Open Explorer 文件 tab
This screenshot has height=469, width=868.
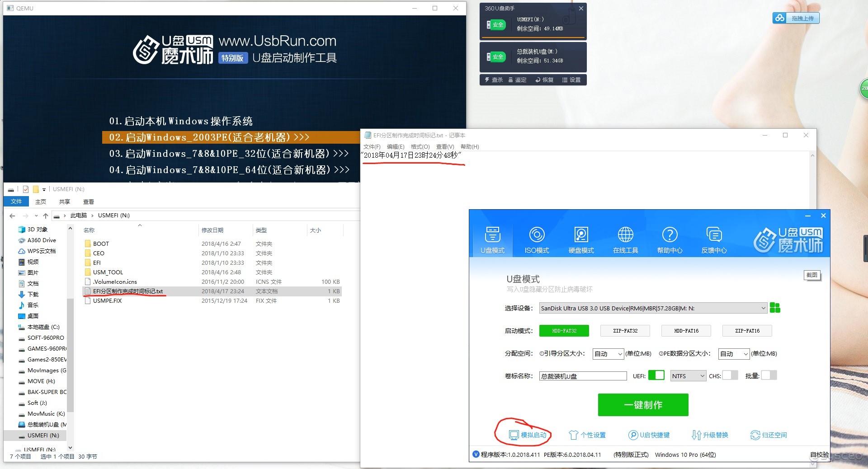[x=16, y=202]
